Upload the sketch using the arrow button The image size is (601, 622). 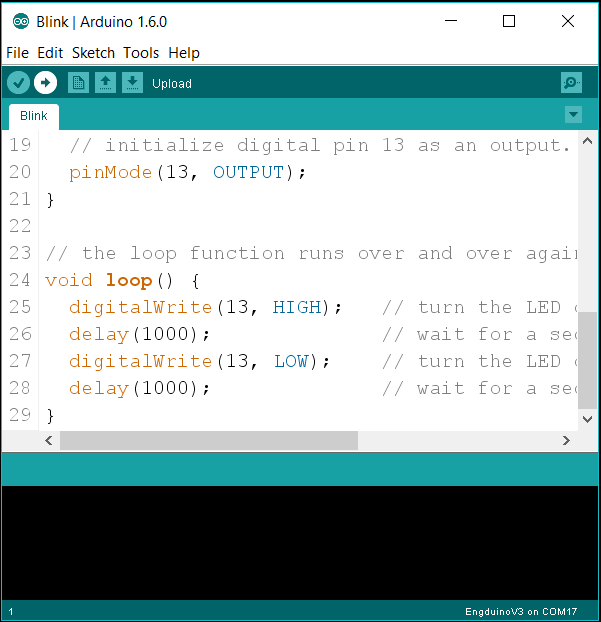click(x=45, y=83)
